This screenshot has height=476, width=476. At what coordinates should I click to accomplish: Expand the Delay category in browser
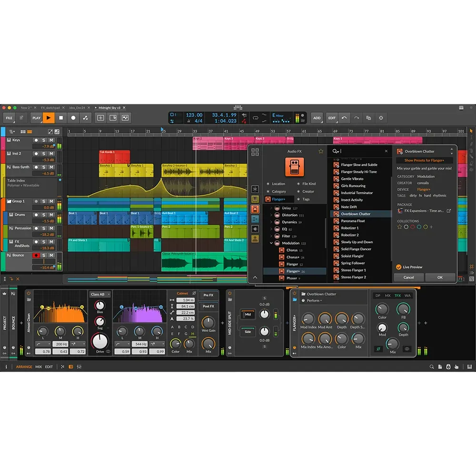[x=271, y=208]
